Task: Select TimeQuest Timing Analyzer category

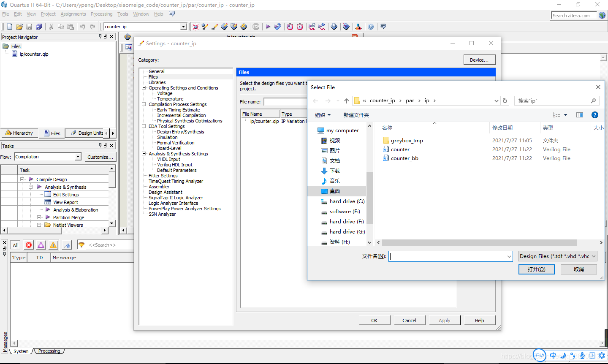Action: (176, 181)
